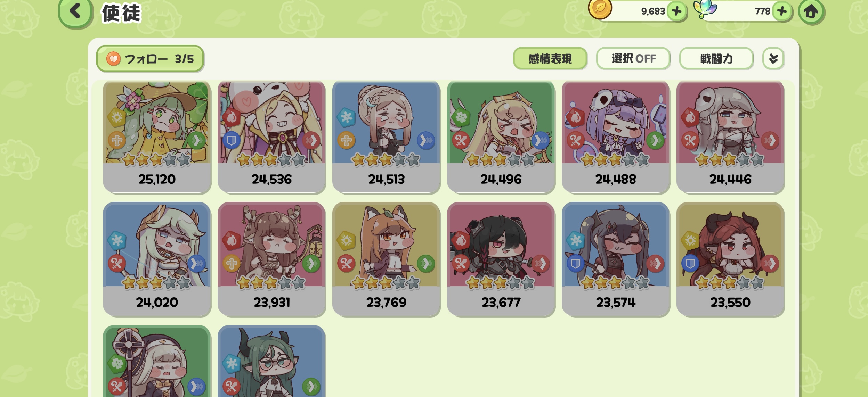Toggle the 感情表現 emotion display

click(x=550, y=59)
